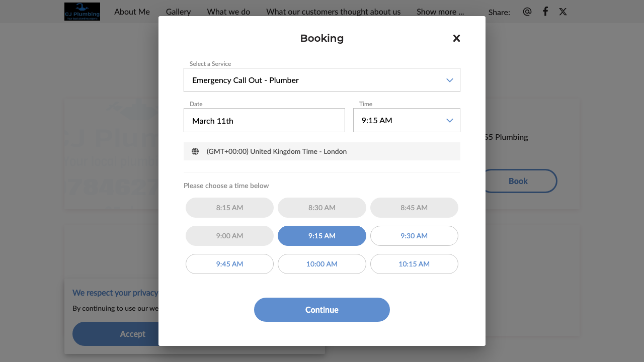The height and width of the screenshot is (362, 644).
Task: Open the What we do menu item
Action: (x=228, y=12)
